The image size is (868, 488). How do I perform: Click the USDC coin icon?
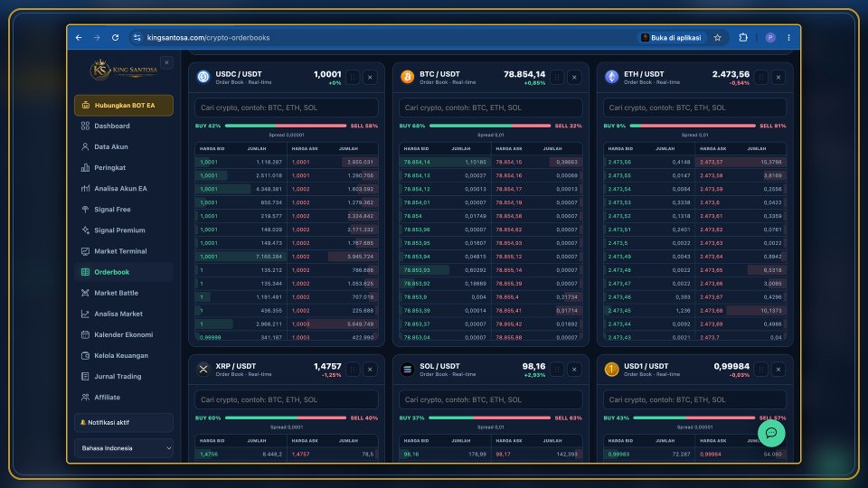[203, 77]
